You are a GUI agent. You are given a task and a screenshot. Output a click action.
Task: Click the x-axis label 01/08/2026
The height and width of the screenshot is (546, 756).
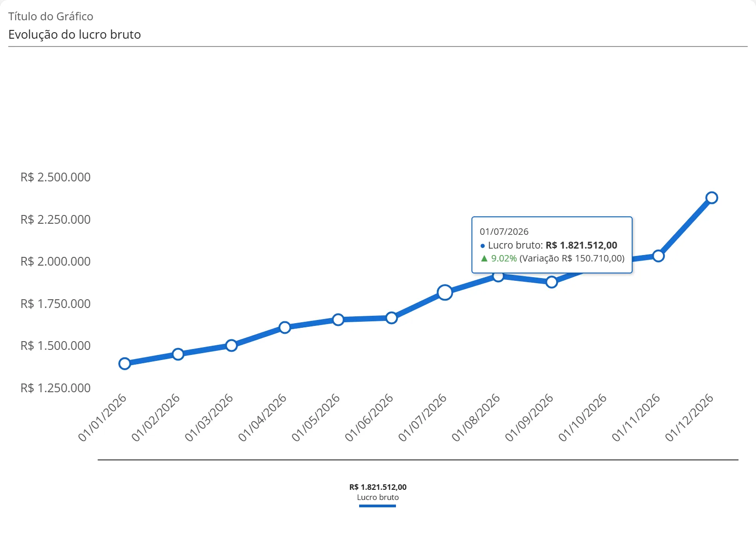(476, 418)
